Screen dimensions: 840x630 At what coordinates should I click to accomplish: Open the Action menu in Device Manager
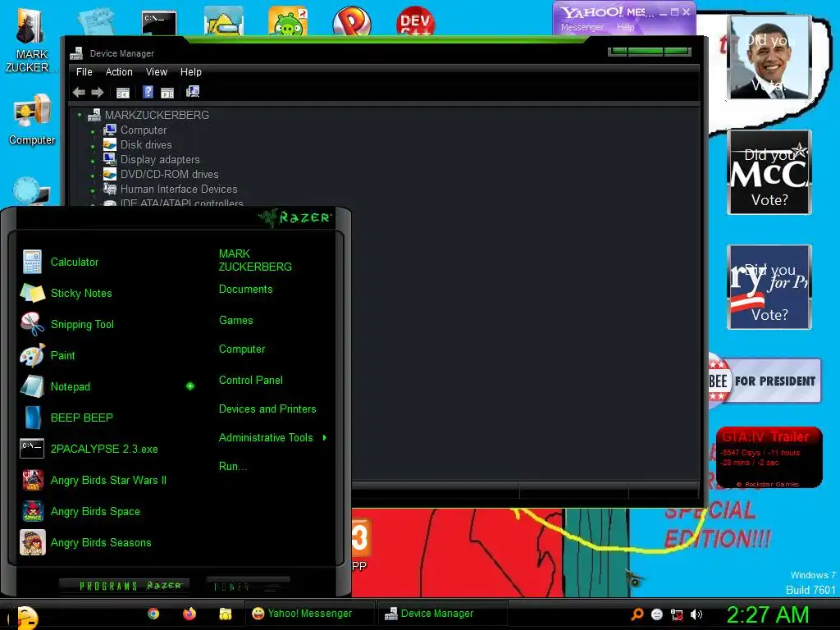119,72
